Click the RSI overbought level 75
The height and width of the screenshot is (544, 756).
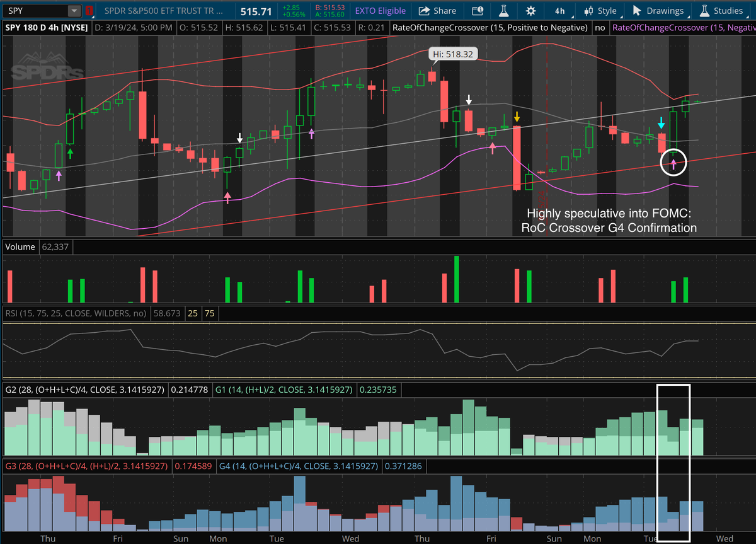coord(209,313)
